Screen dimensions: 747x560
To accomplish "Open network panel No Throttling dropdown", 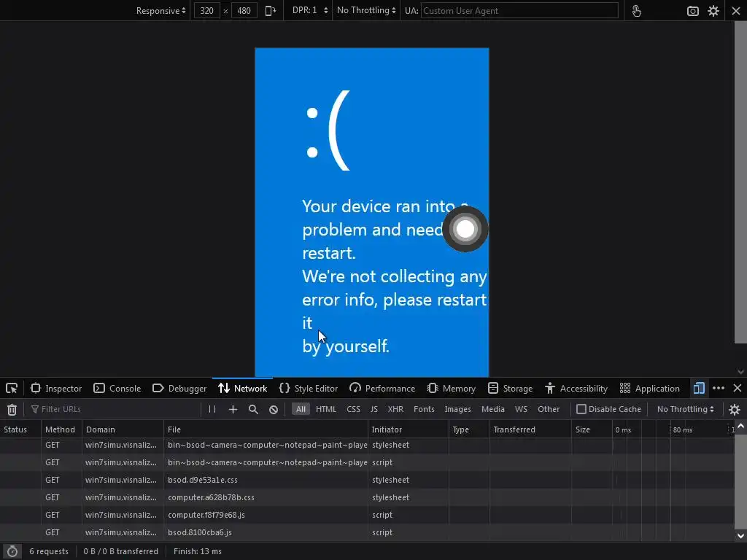I will coord(685,409).
